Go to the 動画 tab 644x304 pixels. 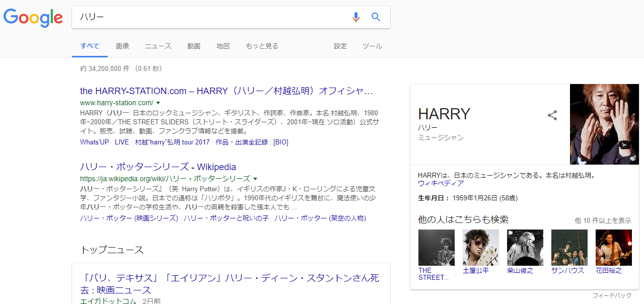coord(194,46)
